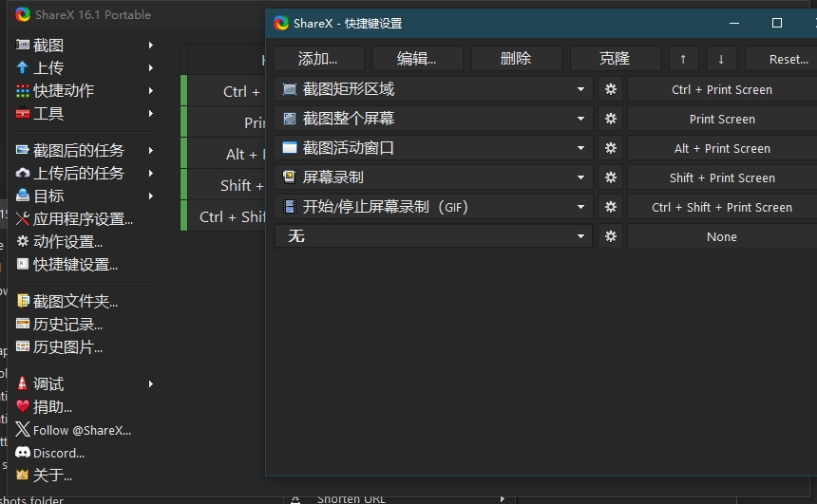Click the 调试 traffic cone icon
The image size is (817, 504).
(23, 383)
